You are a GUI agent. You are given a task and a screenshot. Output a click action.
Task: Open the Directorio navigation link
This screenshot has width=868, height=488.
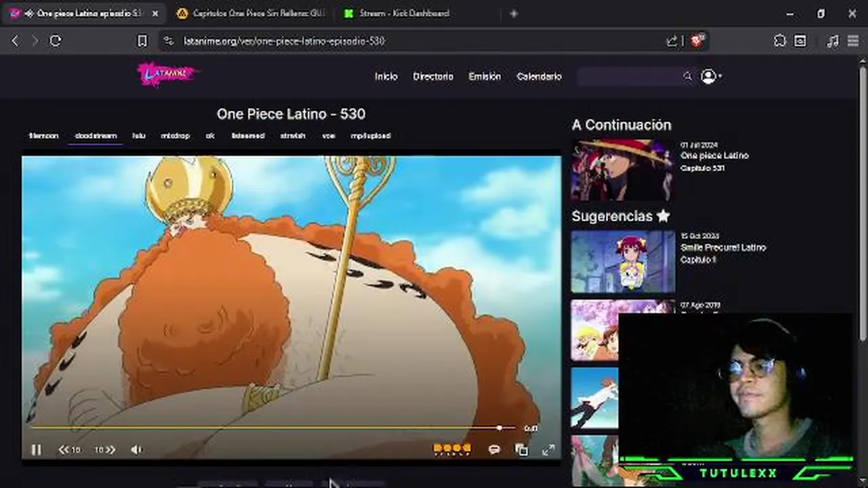point(433,77)
